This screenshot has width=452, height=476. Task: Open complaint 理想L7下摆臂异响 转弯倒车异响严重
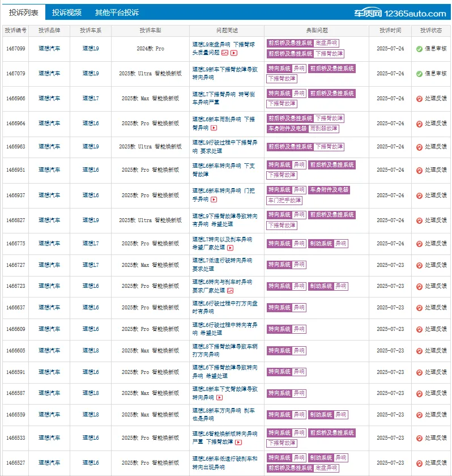point(224,99)
